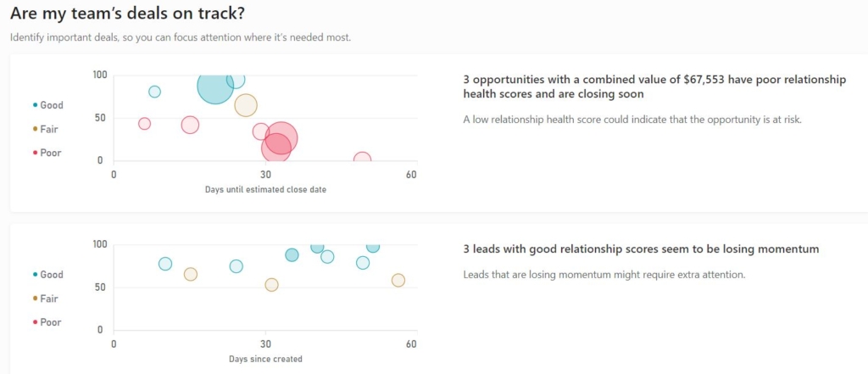Click the pink bubble sitting on the opportunities x-axis
Image resolution: width=868 pixels, height=374 pixels.
point(363,159)
